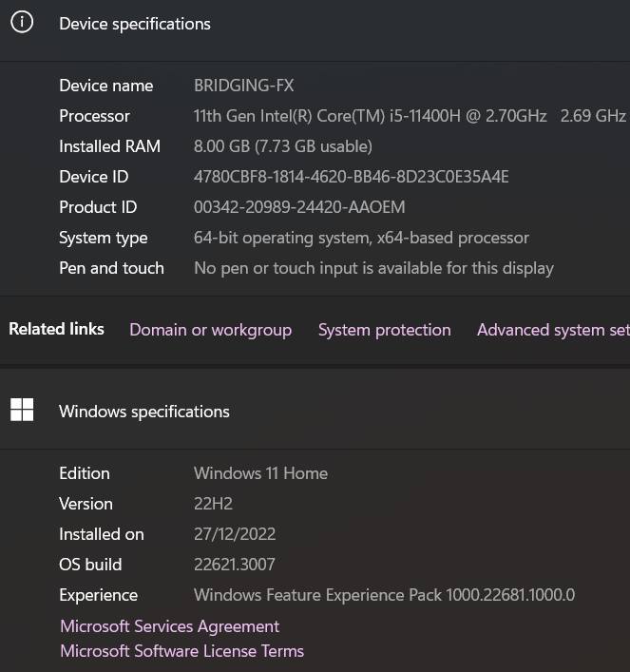Open Microsoft Software License Terms link
The width and height of the screenshot is (630, 672).
pos(182,651)
